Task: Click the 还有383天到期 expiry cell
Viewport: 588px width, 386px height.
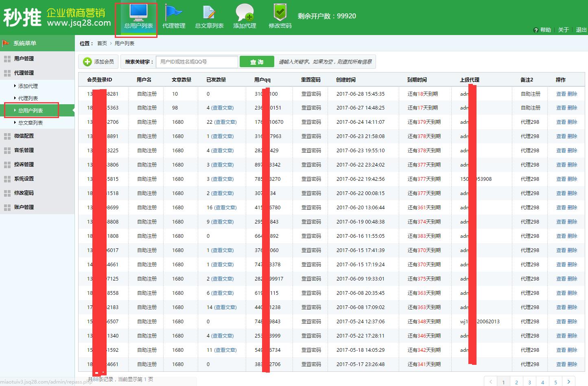Action: point(424,236)
